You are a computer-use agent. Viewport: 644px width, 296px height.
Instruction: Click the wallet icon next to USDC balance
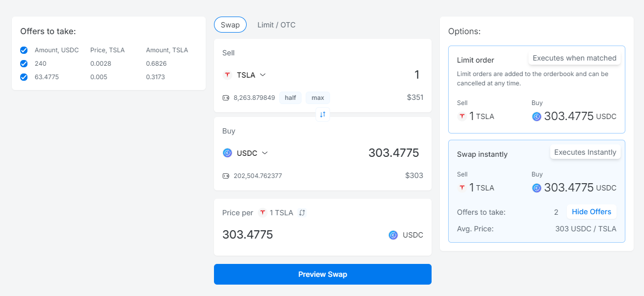226,176
